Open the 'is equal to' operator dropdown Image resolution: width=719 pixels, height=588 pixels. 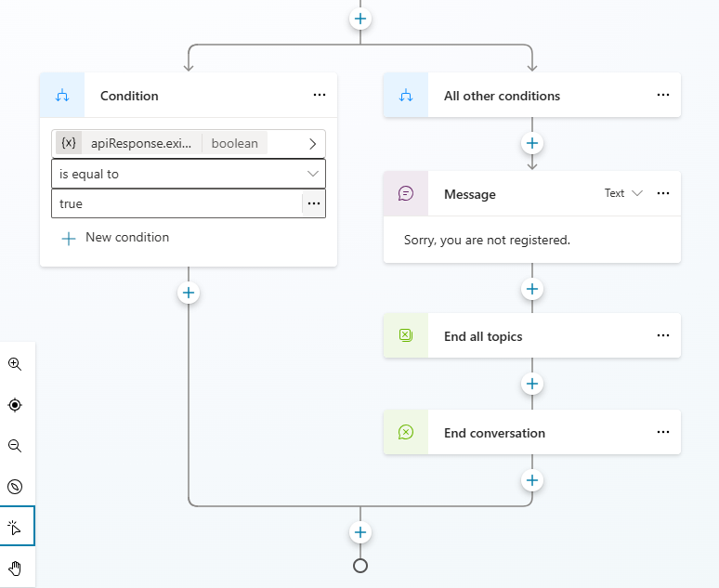pyautogui.click(x=188, y=174)
